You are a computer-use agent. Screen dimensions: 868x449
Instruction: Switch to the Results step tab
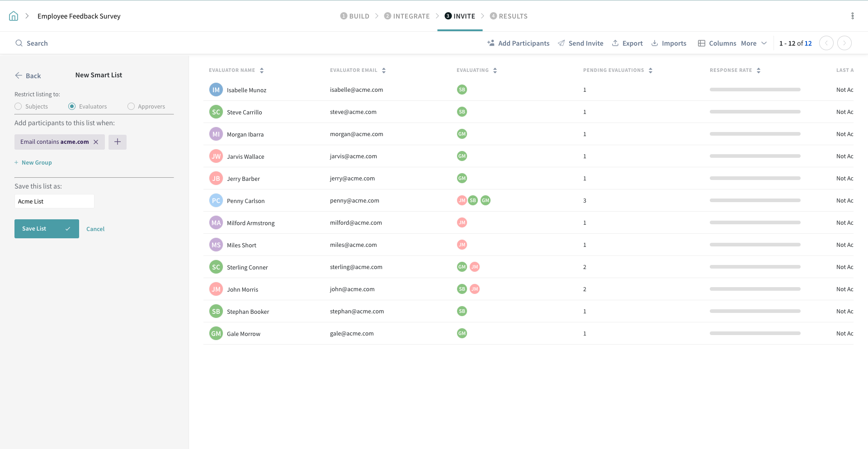509,16
